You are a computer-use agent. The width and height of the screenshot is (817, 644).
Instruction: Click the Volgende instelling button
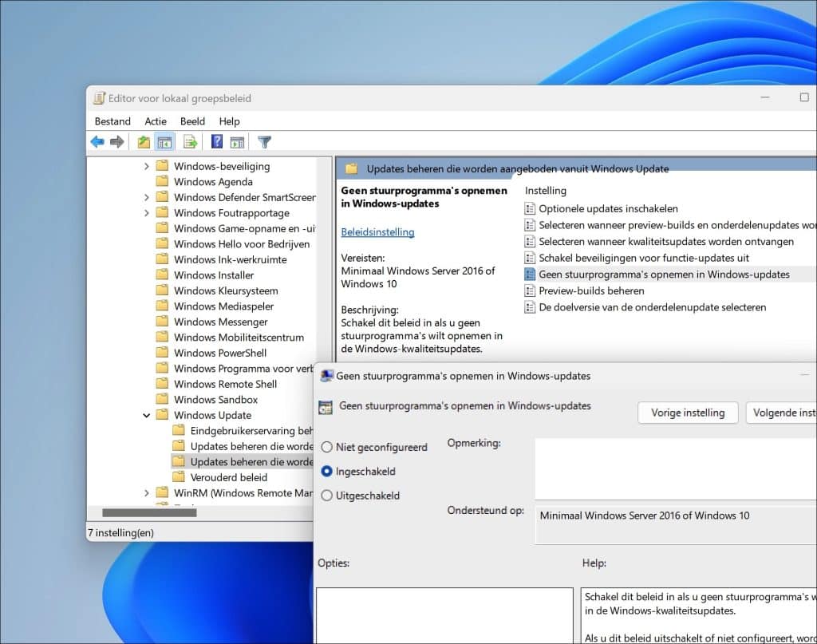(x=782, y=413)
